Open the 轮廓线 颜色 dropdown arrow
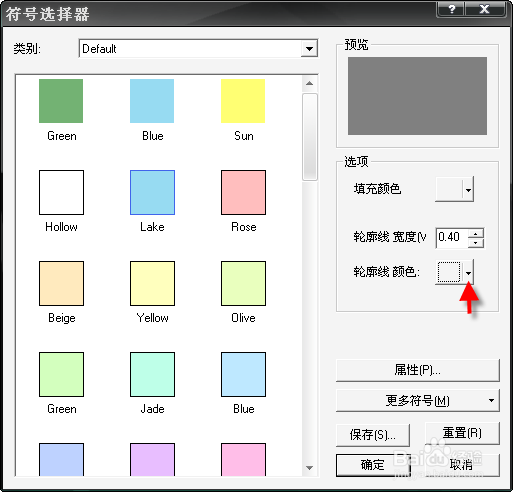The width and height of the screenshot is (513, 492). coord(468,273)
